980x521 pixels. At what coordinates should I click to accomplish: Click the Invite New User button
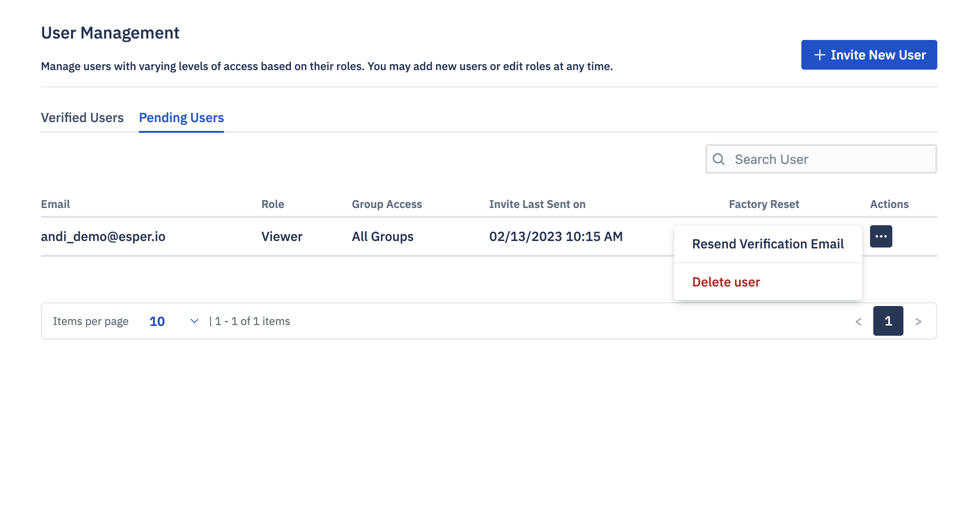tap(869, 55)
